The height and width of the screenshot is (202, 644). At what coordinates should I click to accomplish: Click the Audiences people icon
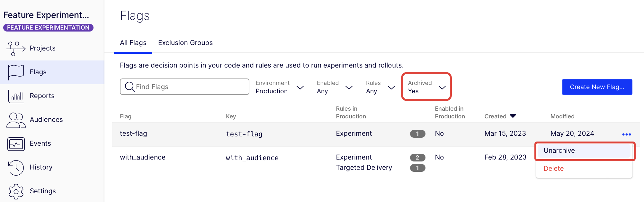point(16,120)
